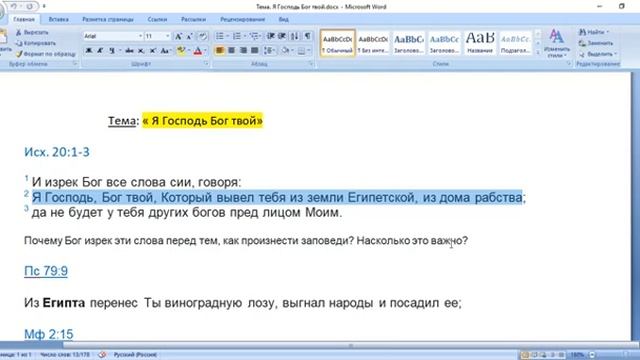Toggle superscript x² formatting

(x=153, y=51)
